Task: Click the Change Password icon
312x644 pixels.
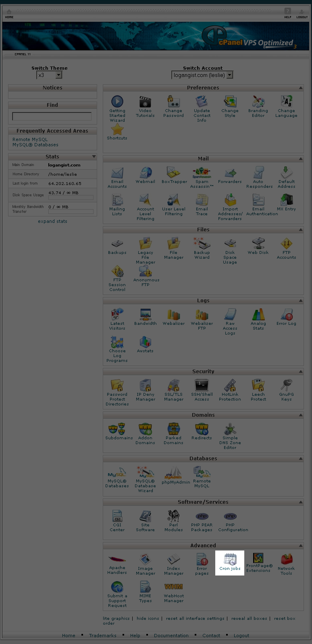Action: point(173,106)
